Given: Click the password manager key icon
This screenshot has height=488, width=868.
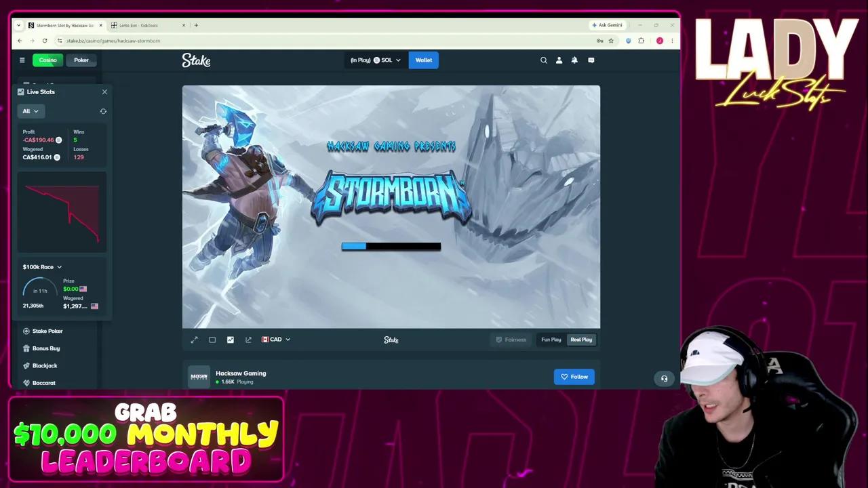Looking at the screenshot, I should click(x=599, y=41).
